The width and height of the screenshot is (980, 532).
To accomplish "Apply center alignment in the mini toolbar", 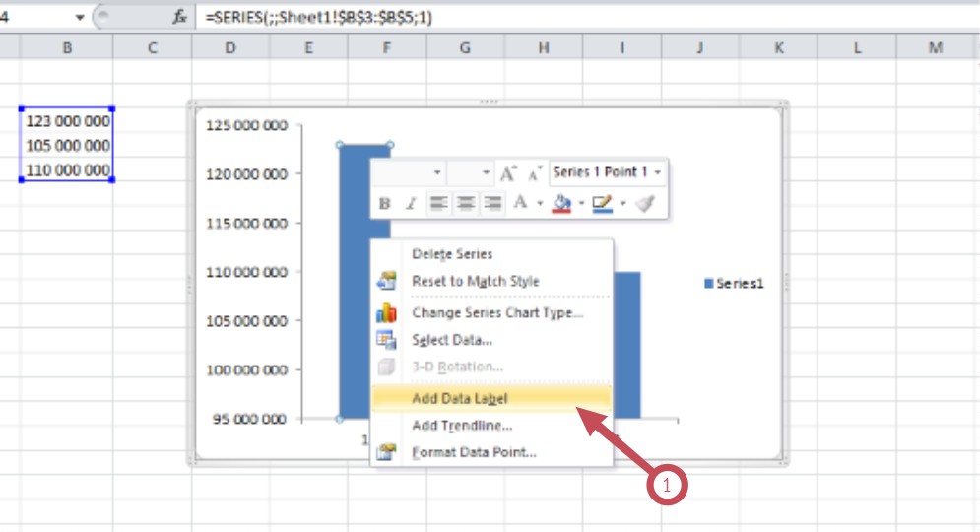I will click(466, 203).
